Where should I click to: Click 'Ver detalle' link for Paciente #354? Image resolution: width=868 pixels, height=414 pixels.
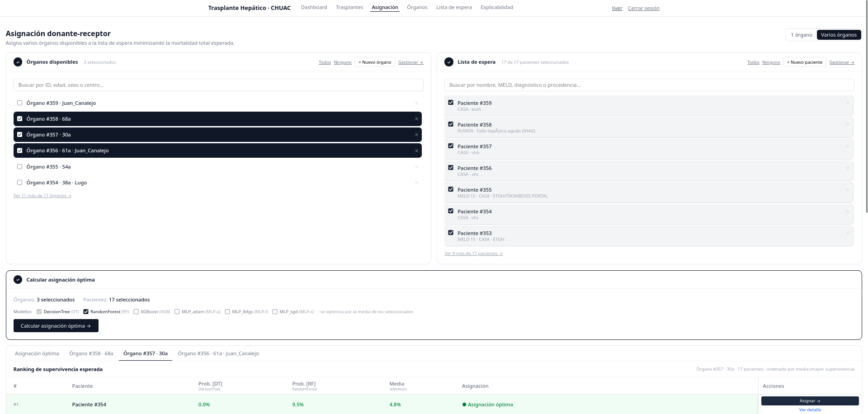[x=810, y=410]
